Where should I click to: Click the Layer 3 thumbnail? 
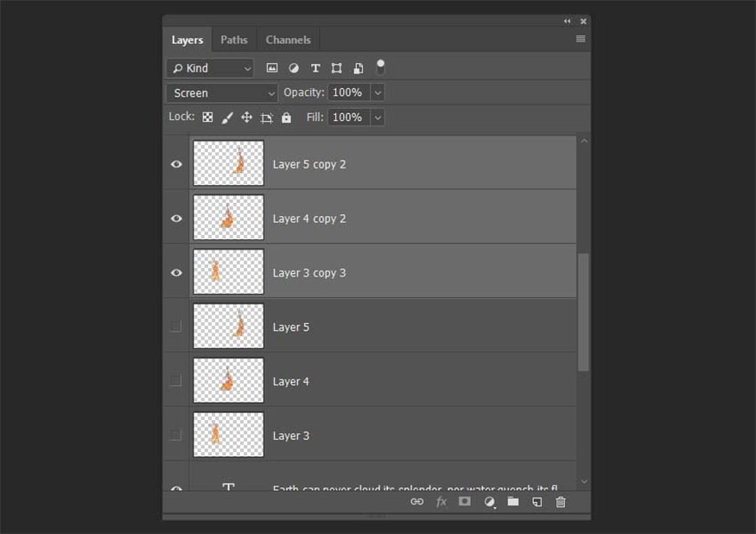[x=229, y=435]
